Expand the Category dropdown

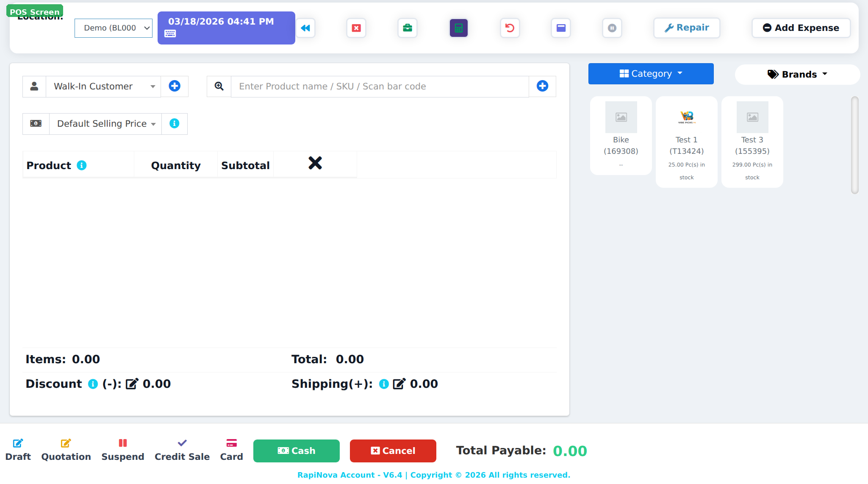pyautogui.click(x=651, y=74)
